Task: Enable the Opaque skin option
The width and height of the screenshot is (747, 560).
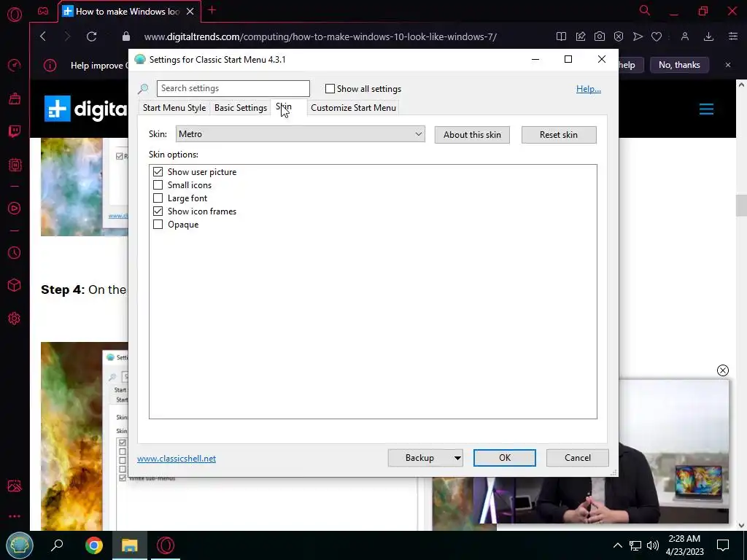Action: (x=158, y=225)
